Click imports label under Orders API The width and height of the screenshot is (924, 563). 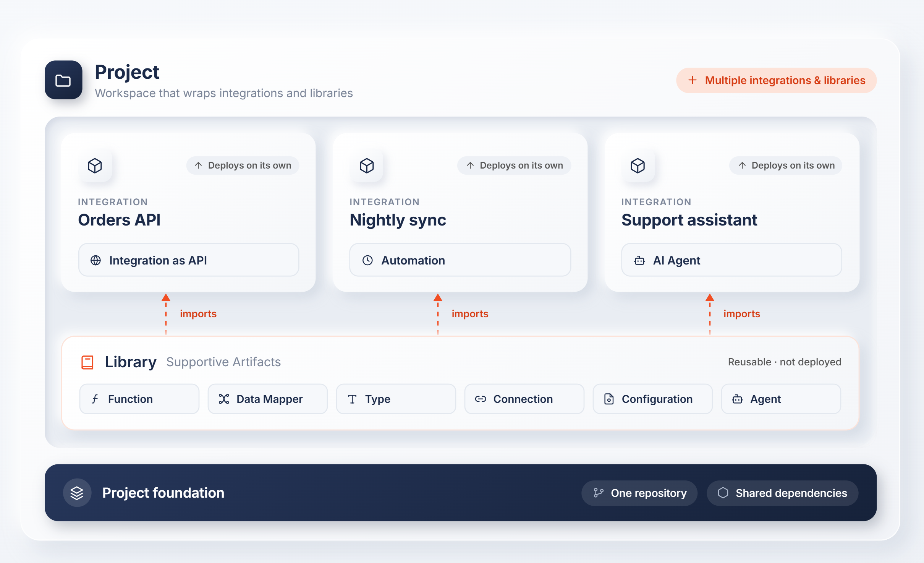click(x=198, y=314)
